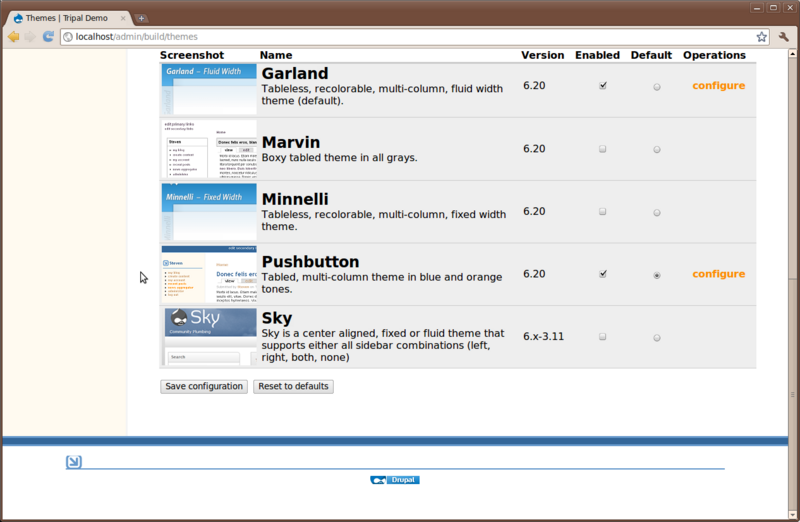Screen dimensions: 800x522
Task: Enable the Sky theme checkbox
Action: point(603,337)
